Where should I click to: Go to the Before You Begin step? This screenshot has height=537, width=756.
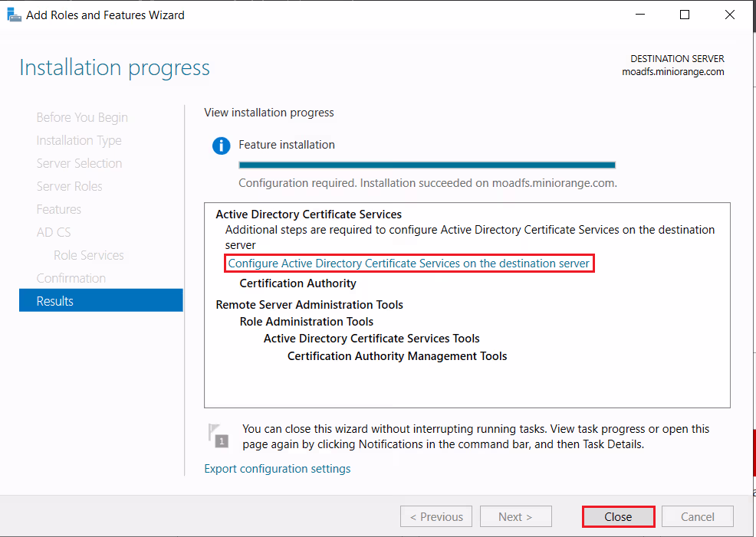[x=82, y=117]
